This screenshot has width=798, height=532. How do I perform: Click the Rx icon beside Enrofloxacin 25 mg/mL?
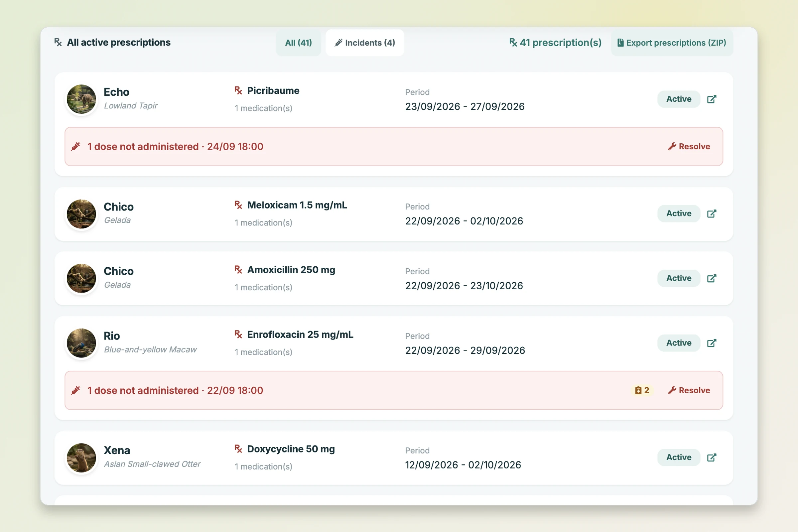click(238, 334)
